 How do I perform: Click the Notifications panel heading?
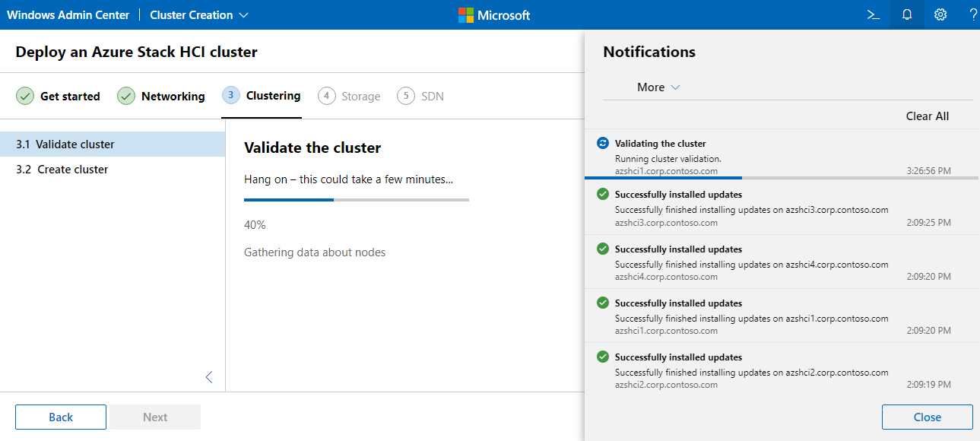pyautogui.click(x=649, y=52)
